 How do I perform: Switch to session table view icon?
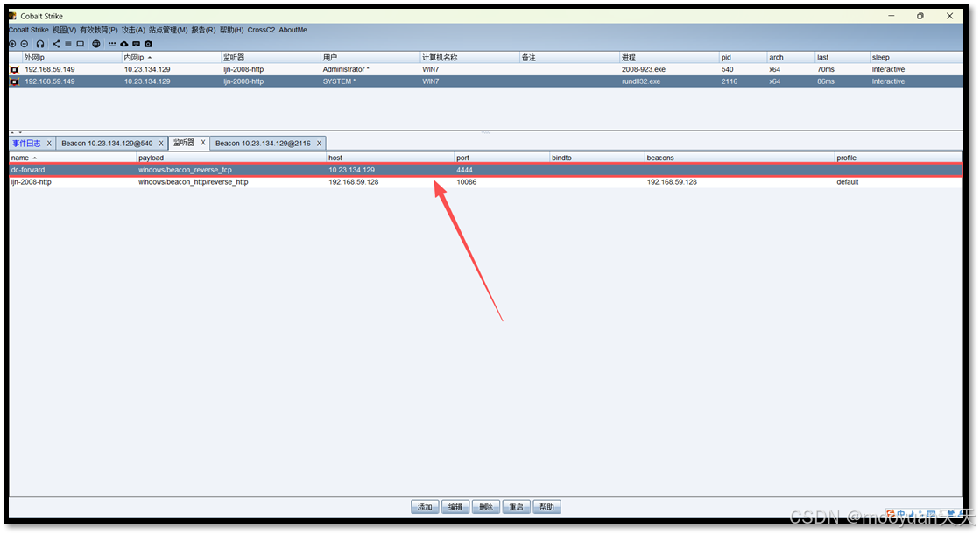point(68,44)
